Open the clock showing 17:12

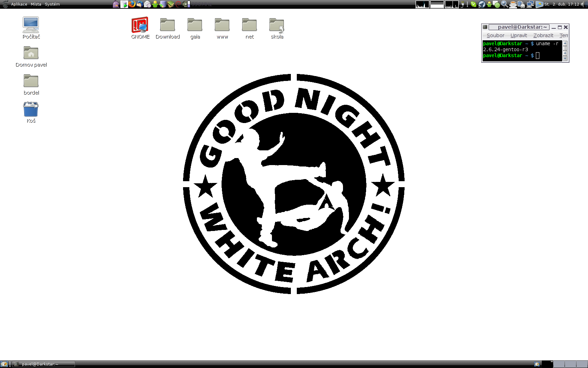pyautogui.click(x=562, y=4)
